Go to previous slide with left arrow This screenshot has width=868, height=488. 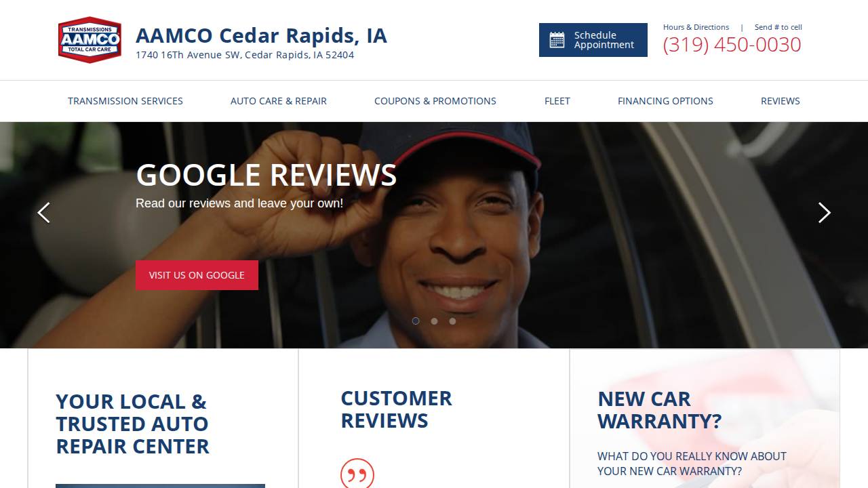[43, 213]
